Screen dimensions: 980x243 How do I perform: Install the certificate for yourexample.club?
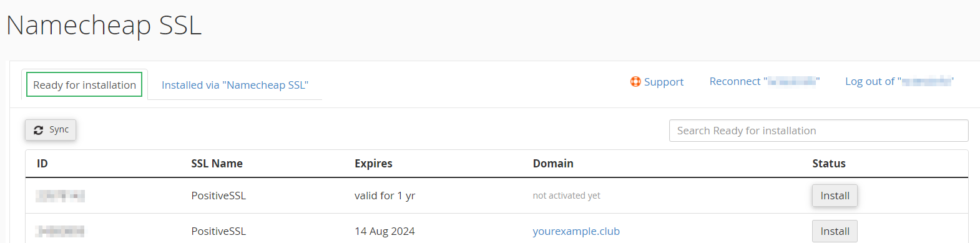(x=835, y=231)
